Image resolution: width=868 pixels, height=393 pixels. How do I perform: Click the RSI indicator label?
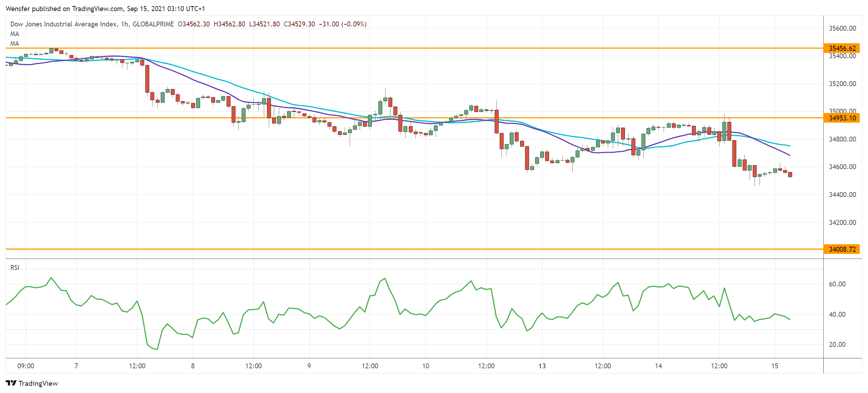pyautogui.click(x=15, y=267)
